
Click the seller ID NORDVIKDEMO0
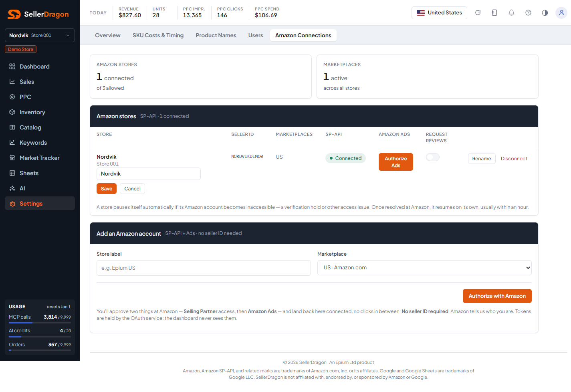coord(247,157)
